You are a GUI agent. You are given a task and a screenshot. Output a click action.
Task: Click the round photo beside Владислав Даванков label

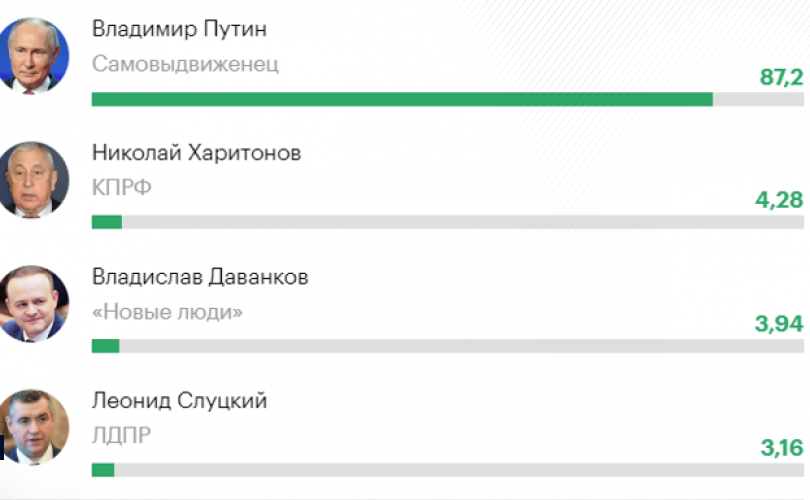click(x=33, y=303)
